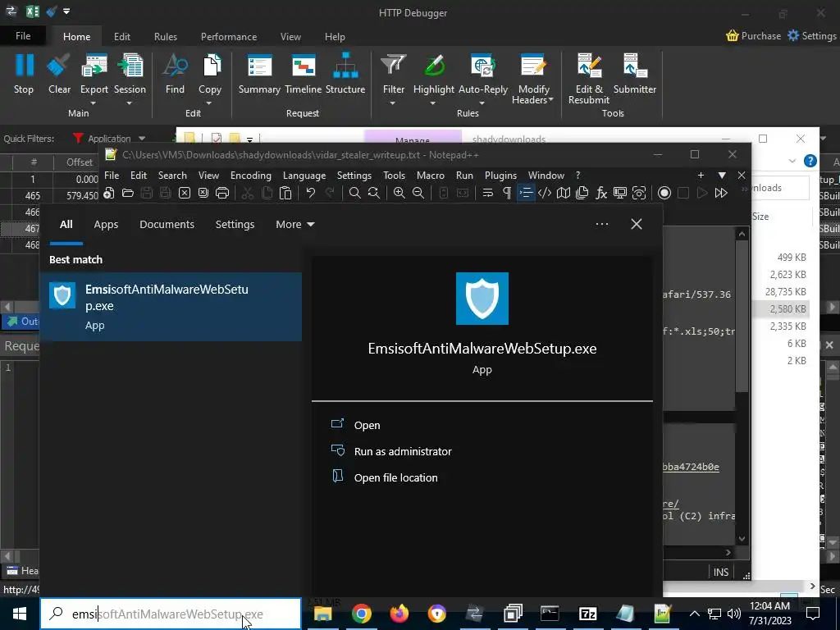The image size is (840, 630).
Task: Click the Notepad++ Undo toolbar icon
Action: tap(311, 193)
